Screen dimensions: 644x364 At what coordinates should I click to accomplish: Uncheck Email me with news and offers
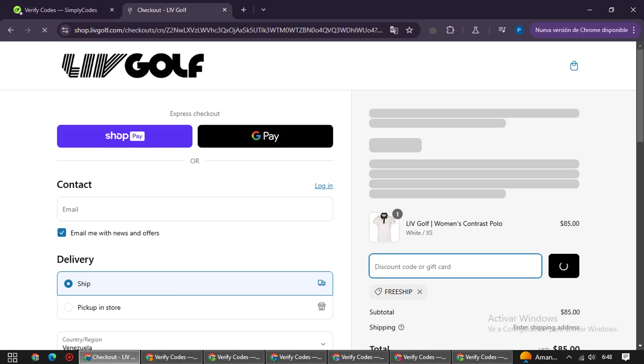pyautogui.click(x=62, y=232)
